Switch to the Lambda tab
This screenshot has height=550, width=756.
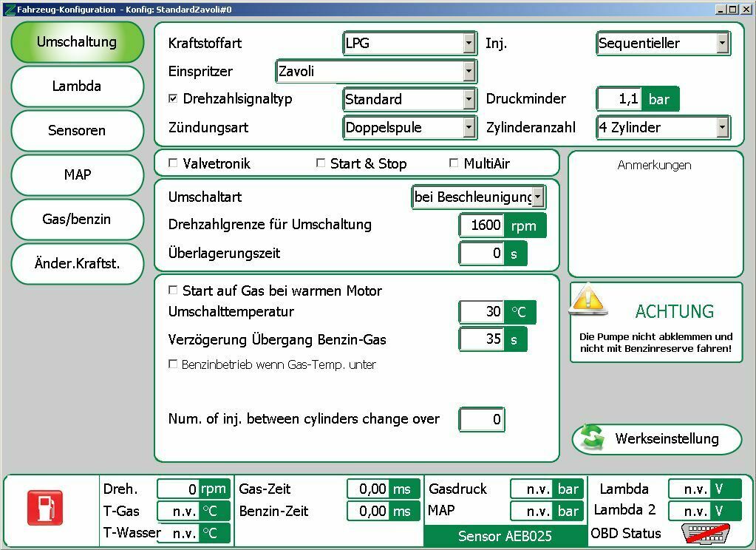77,86
